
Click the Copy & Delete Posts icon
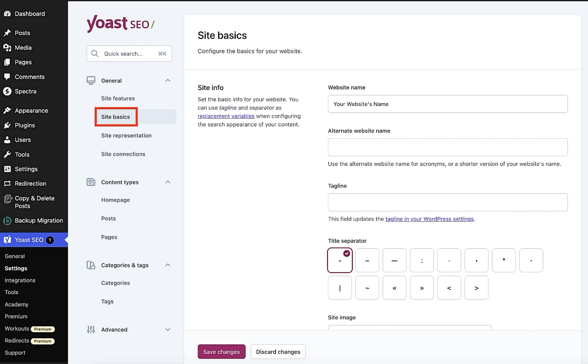[x=8, y=199]
